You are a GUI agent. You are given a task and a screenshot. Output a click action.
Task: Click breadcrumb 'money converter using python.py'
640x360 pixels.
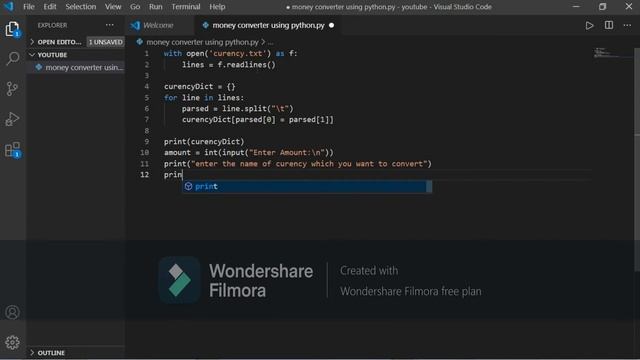202,42
